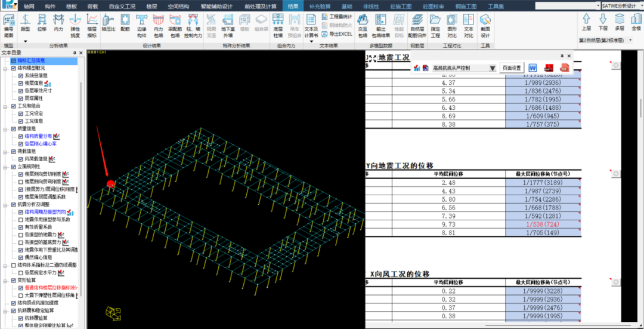
Task: Open 输出包络结果 envelope output
Action: coord(380,26)
